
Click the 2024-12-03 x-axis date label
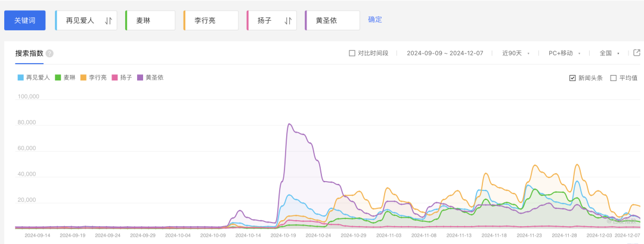click(x=599, y=236)
